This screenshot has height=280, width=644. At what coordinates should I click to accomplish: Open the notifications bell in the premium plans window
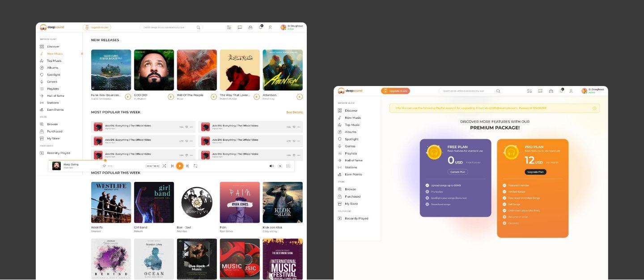[x=561, y=90]
